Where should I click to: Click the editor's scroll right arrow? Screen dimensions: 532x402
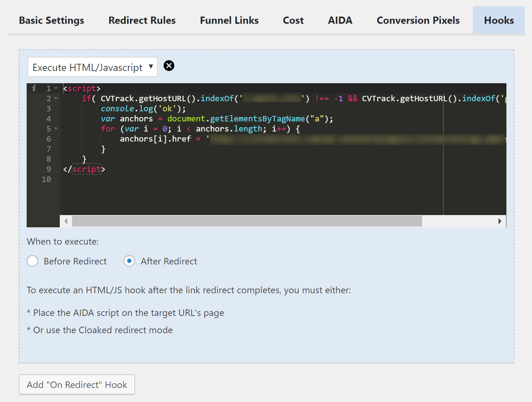[x=500, y=221]
